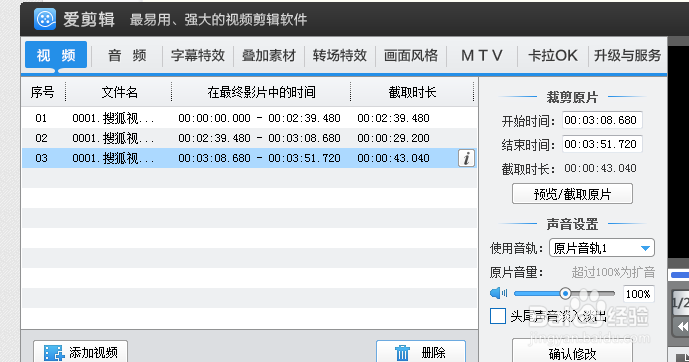Click the 文件名 column header

click(120, 92)
